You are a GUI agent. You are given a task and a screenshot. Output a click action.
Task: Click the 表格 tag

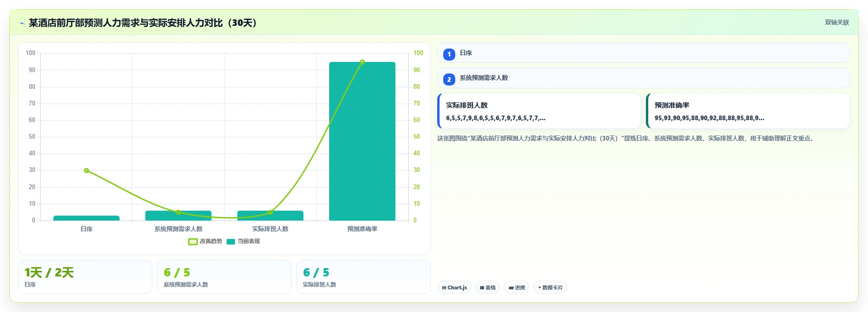[x=488, y=288]
